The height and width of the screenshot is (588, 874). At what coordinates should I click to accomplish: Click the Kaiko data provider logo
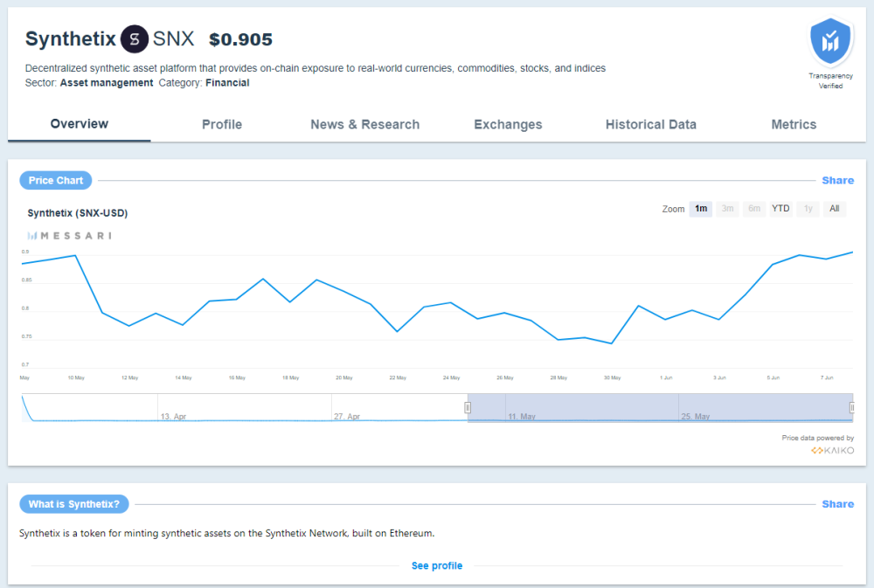tap(832, 450)
